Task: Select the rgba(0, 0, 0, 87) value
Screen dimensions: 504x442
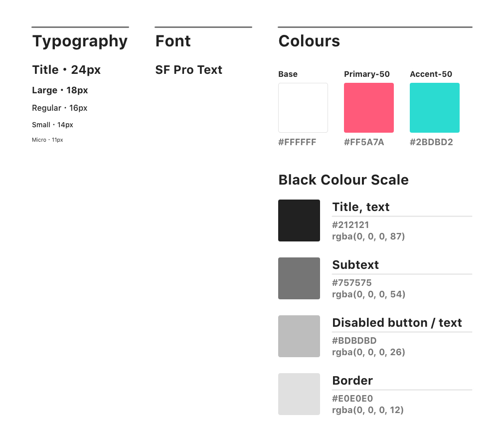Action: tap(368, 236)
